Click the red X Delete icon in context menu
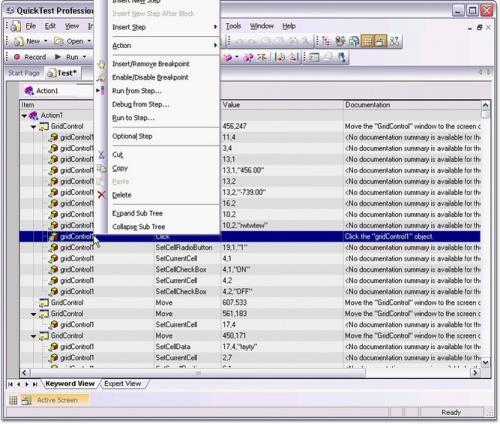The image size is (500, 424). point(101,195)
